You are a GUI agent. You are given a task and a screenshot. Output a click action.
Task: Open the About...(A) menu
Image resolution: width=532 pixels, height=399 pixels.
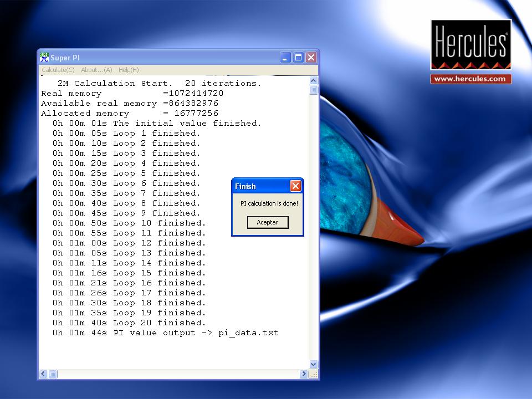click(96, 70)
